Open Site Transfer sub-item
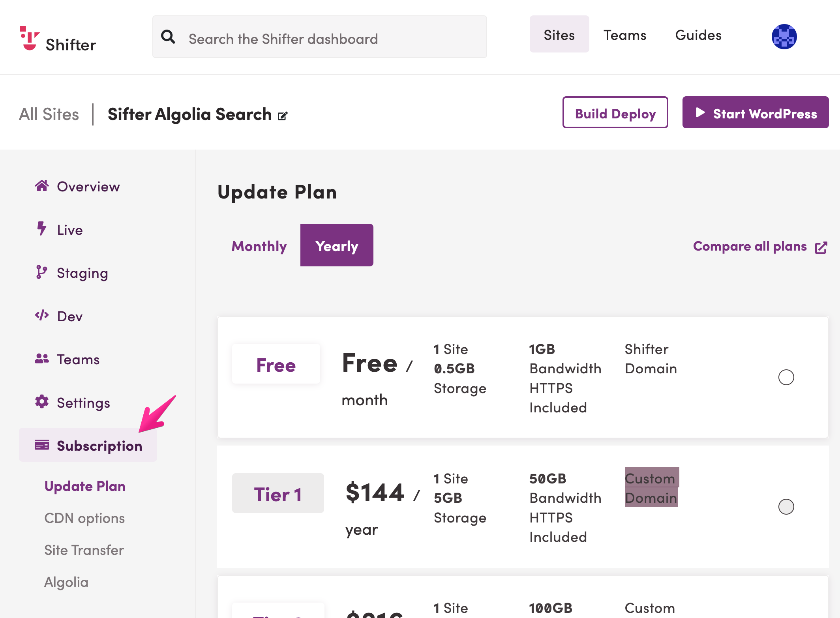This screenshot has width=840, height=618. pyautogui.click(x=84, y=550)
